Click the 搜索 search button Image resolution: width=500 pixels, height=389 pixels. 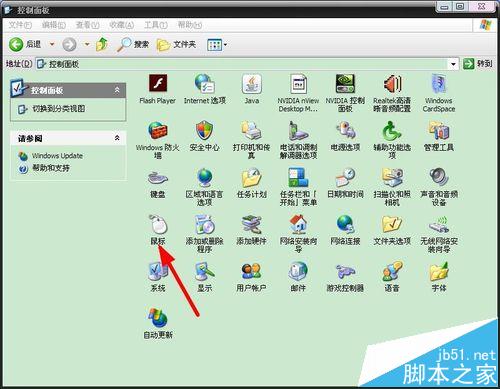pos(133,44)
